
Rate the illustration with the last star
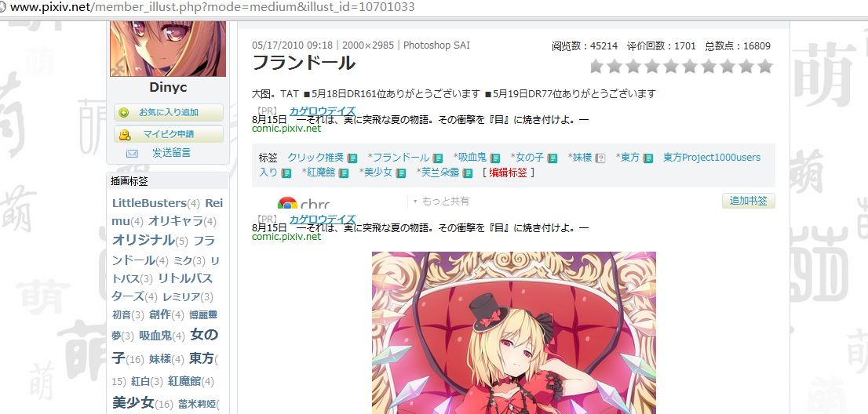(x=765, y=67)
